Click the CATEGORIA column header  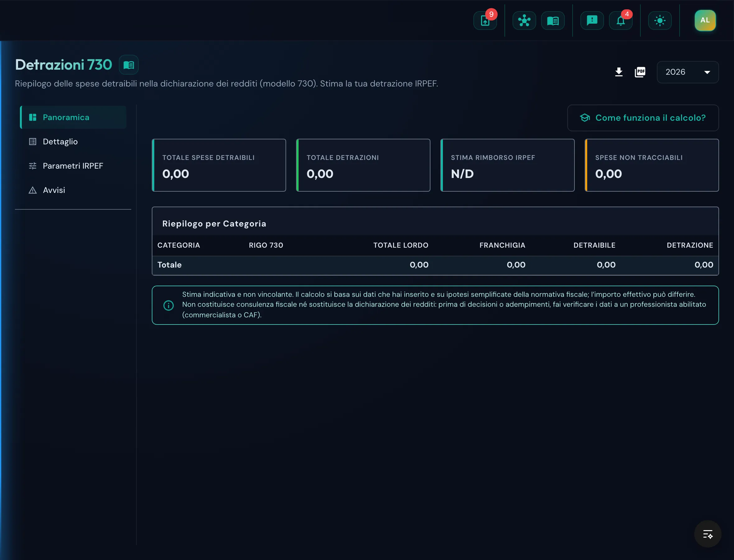[x=179, y=245]
